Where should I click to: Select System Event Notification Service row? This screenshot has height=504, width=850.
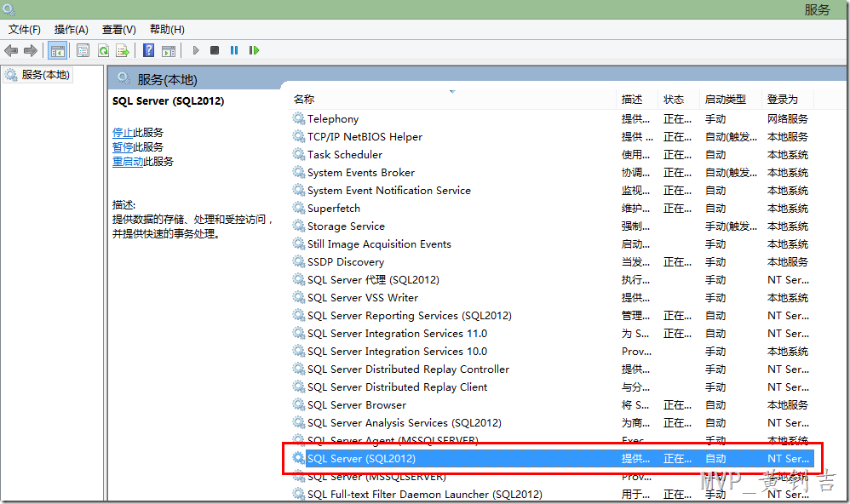552,190
